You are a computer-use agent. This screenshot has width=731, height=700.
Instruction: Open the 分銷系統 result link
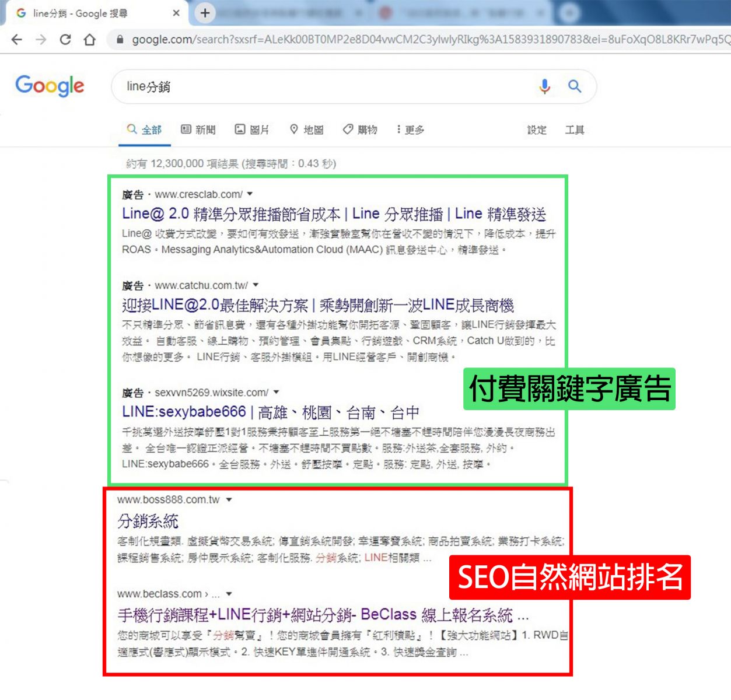(148, 521)
